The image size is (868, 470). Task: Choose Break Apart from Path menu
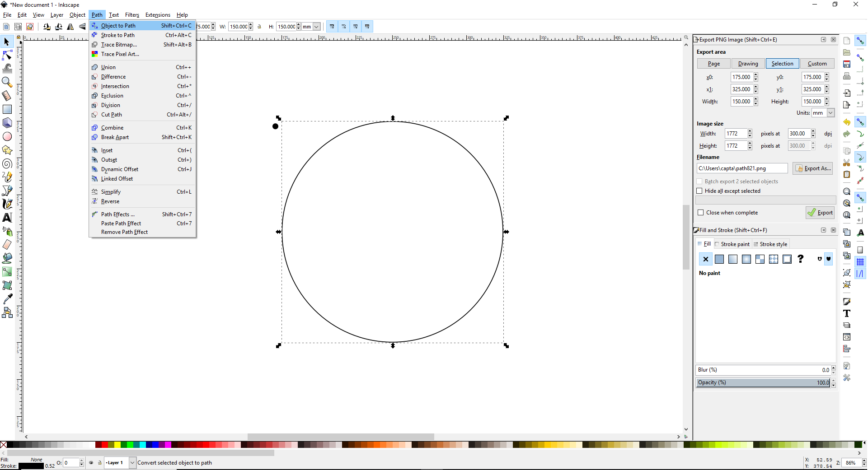(142, 137)
